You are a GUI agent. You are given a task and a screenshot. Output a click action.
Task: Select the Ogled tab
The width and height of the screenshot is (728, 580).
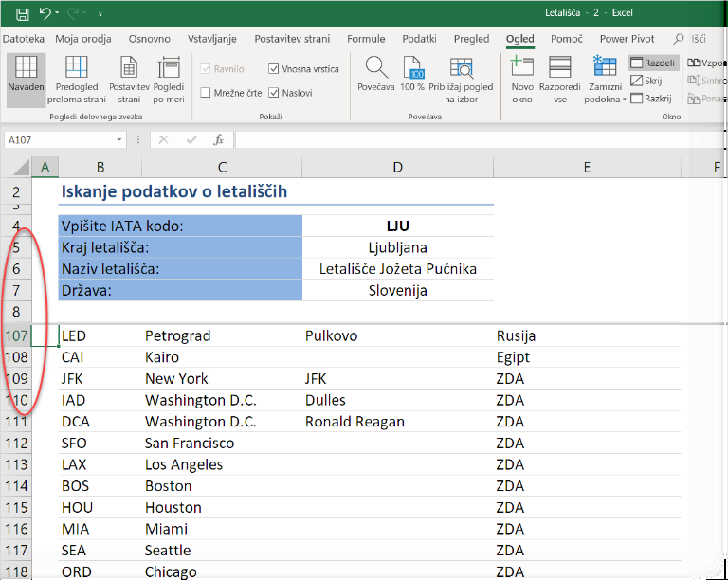pos(520,39)
